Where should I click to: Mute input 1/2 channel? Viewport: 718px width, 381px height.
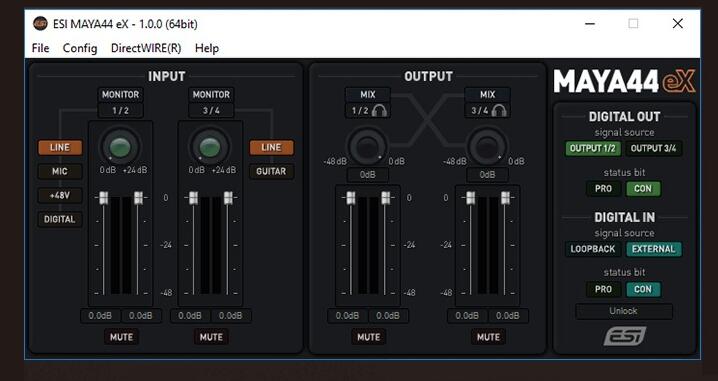pos(121,337)
